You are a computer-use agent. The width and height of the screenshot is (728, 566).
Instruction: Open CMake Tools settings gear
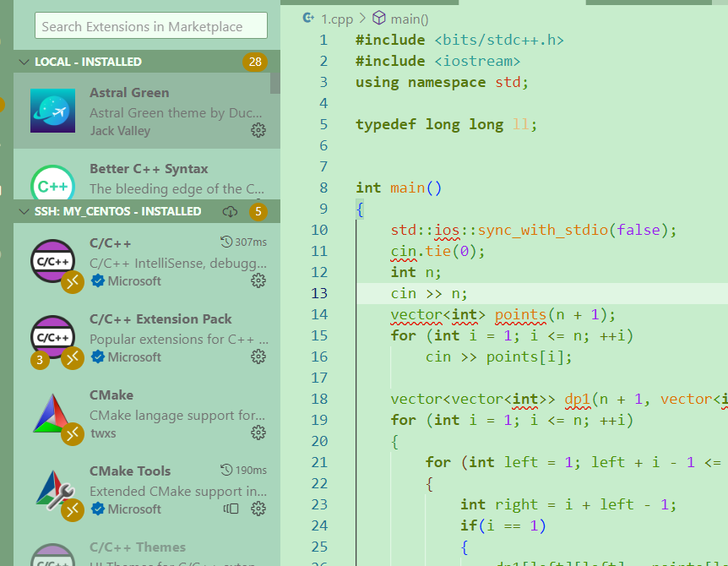pos(258,509)
